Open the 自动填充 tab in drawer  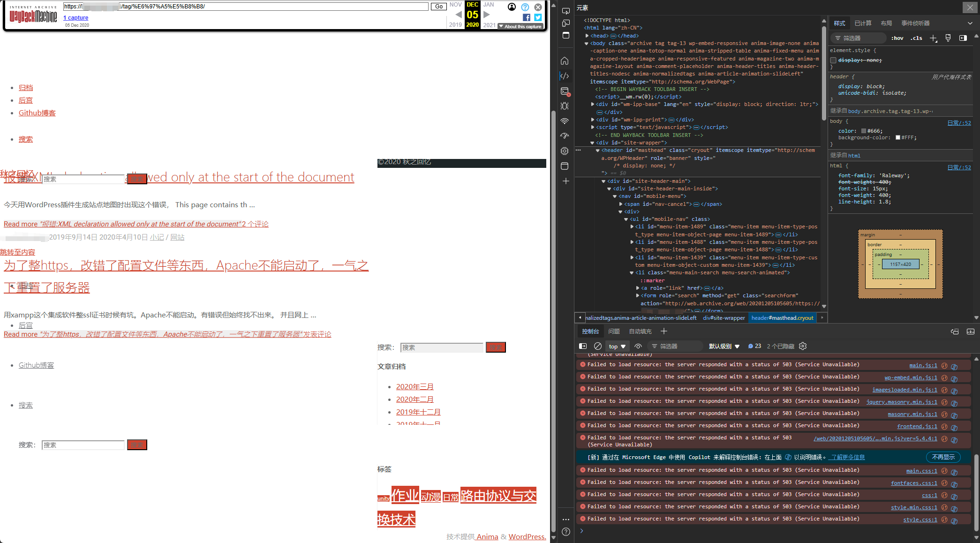click(x=640, y=331)
